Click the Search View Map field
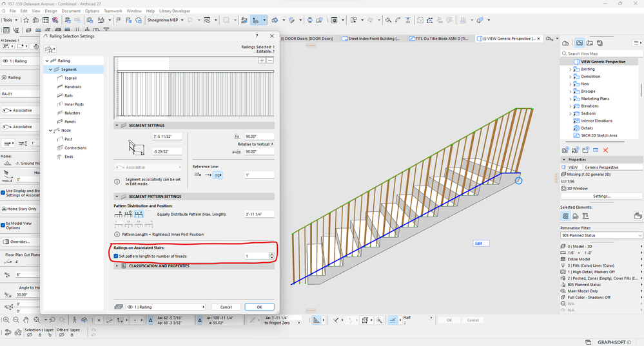 (601, 53)
